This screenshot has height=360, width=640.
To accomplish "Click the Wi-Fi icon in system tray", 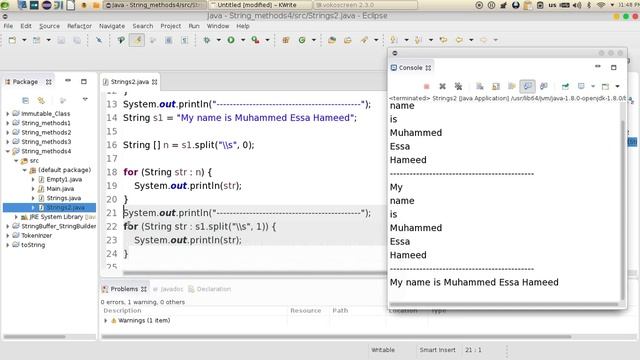I will click(x=601, y=5).
